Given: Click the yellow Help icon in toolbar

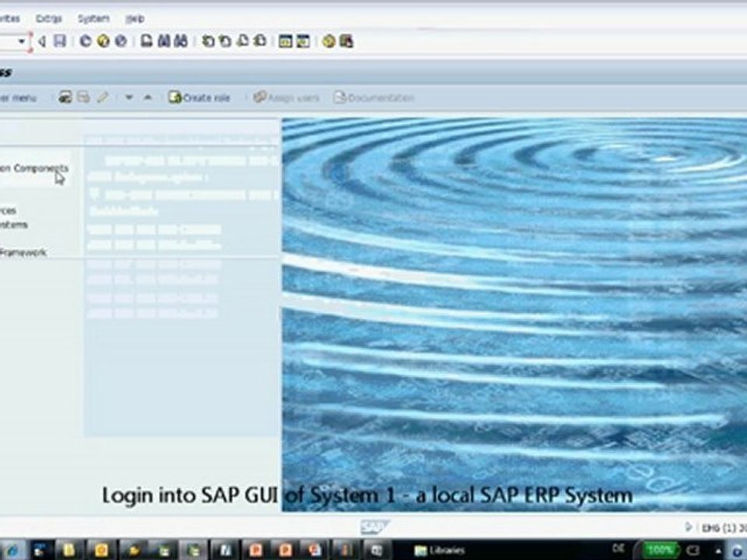Looking at the screenshot, I should (328, 41).
